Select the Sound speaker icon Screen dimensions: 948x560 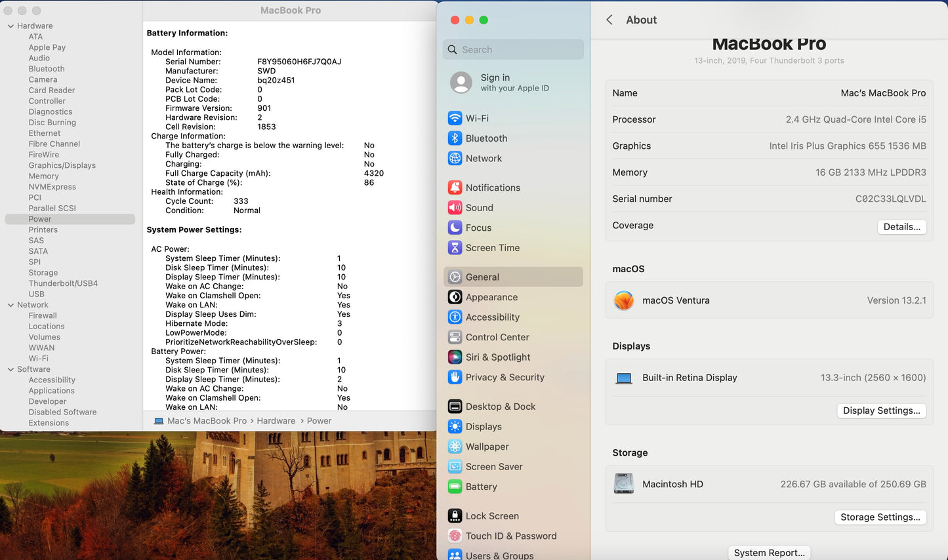click(455, 207)
